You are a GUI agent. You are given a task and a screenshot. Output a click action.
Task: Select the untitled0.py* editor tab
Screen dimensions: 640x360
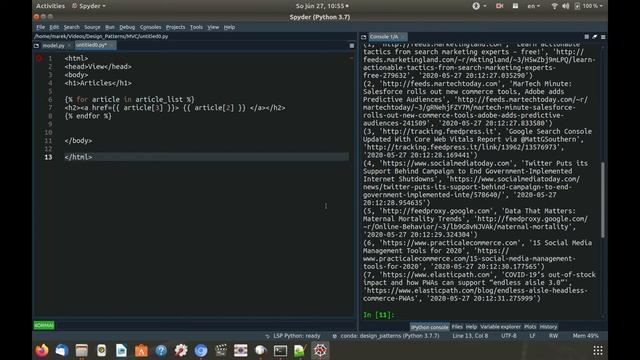pos(95,45)
